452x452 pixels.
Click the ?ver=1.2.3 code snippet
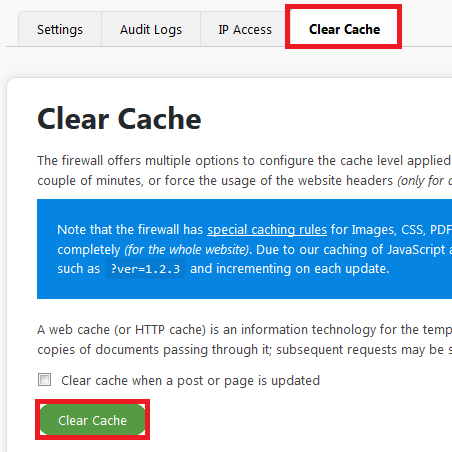pyautogui.click(x=145, y=269)
